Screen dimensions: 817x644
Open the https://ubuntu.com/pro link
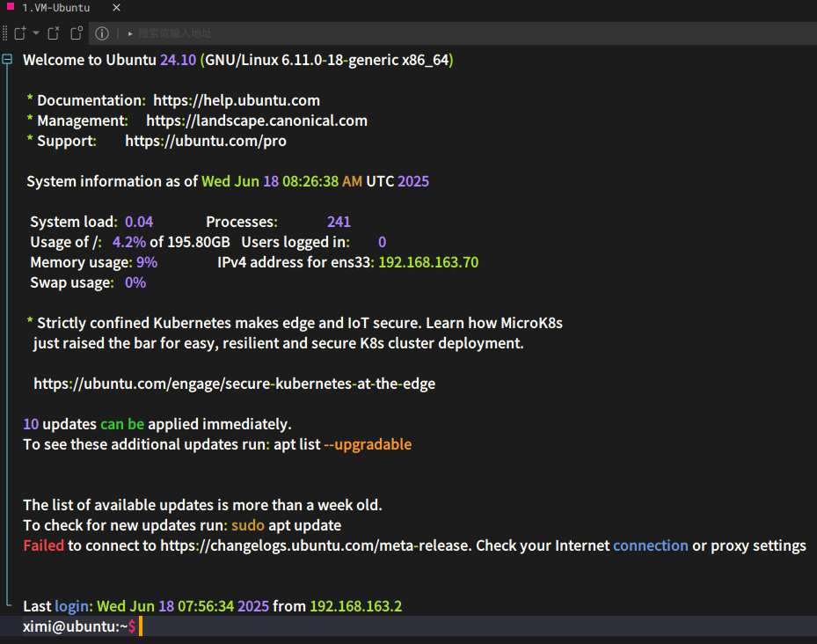(206, 141)
